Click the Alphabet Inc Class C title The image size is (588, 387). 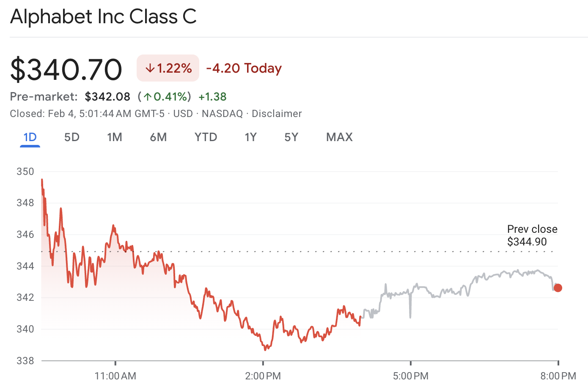pos(103,17)
